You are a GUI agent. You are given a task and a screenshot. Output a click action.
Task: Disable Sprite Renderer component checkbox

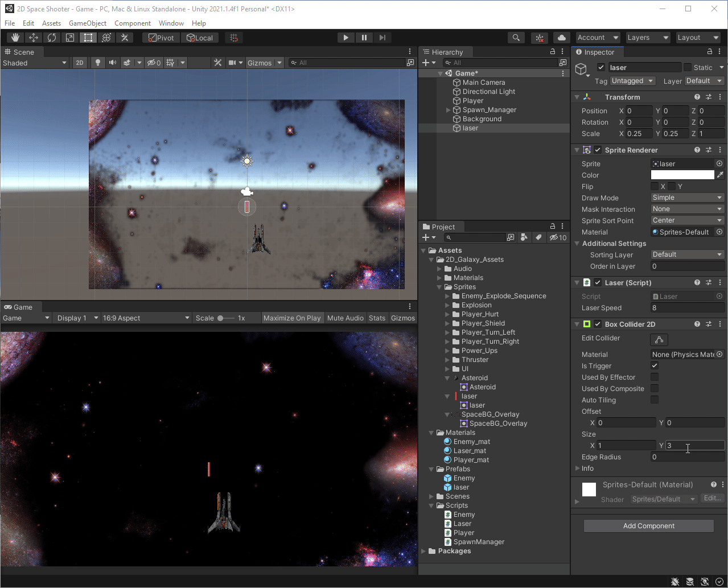point(598,150)
